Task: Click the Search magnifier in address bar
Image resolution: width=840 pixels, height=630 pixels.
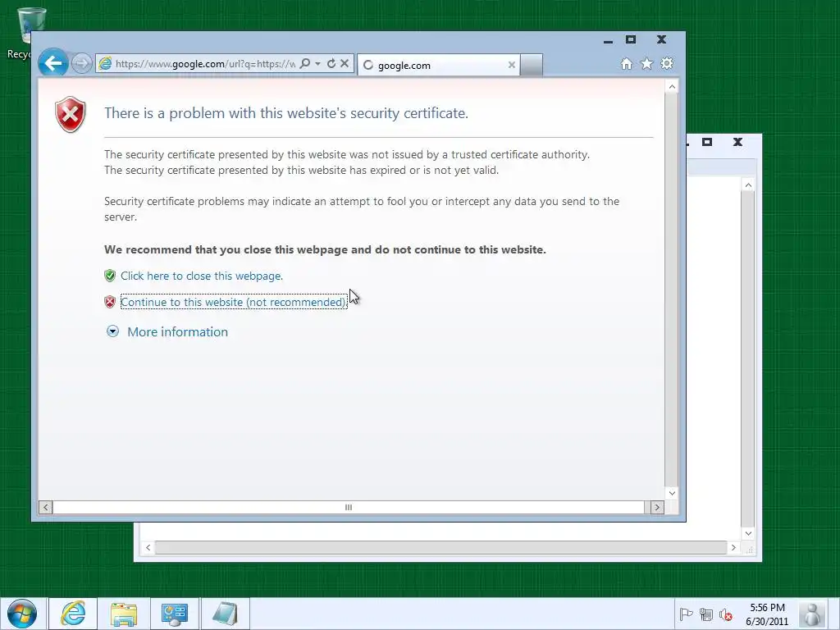Action: 305,64
